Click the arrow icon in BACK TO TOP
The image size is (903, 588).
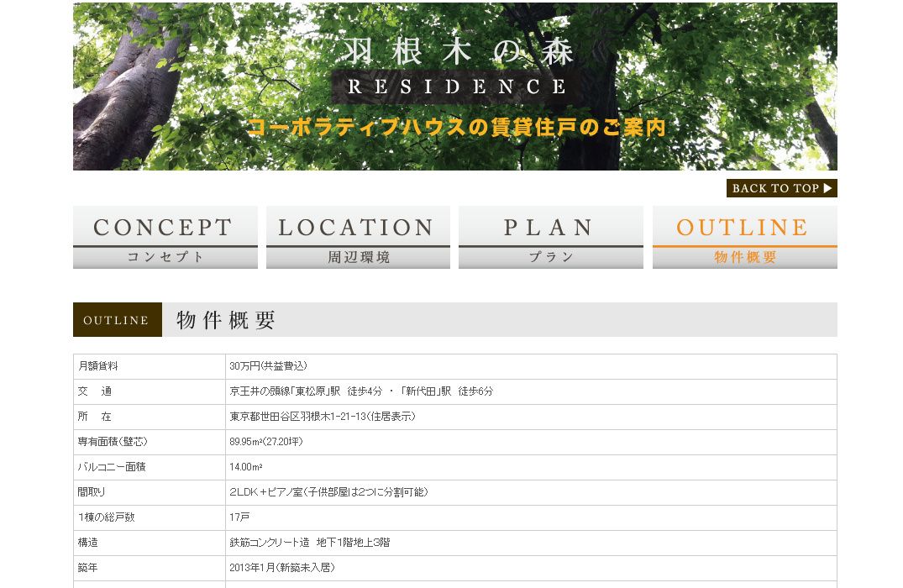(827, 188)
